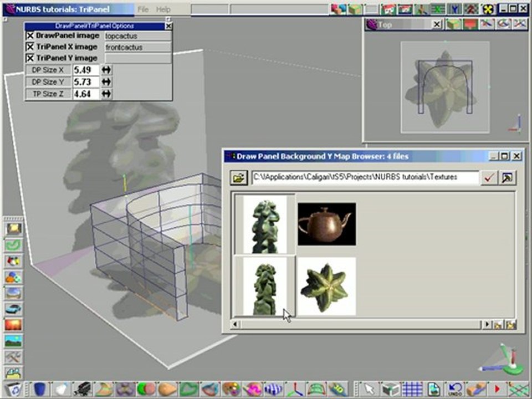Open the File menu
532x399 pixels.
143,9
